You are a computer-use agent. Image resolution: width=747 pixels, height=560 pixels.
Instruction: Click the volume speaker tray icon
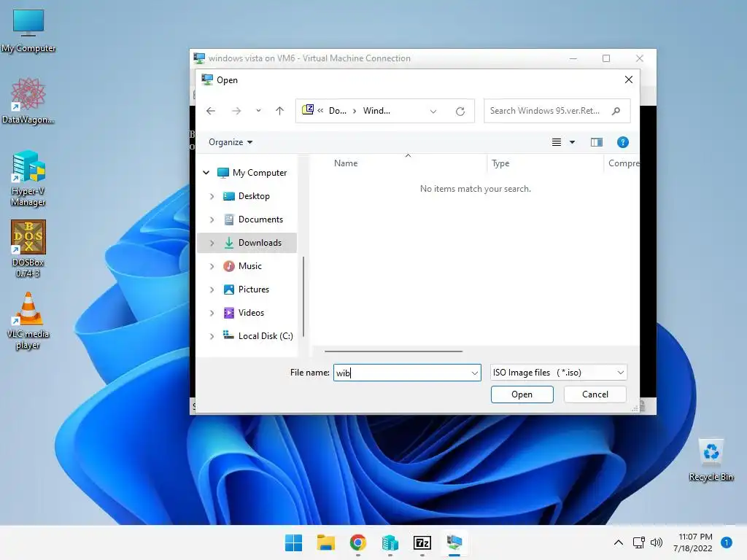(657, 542)
